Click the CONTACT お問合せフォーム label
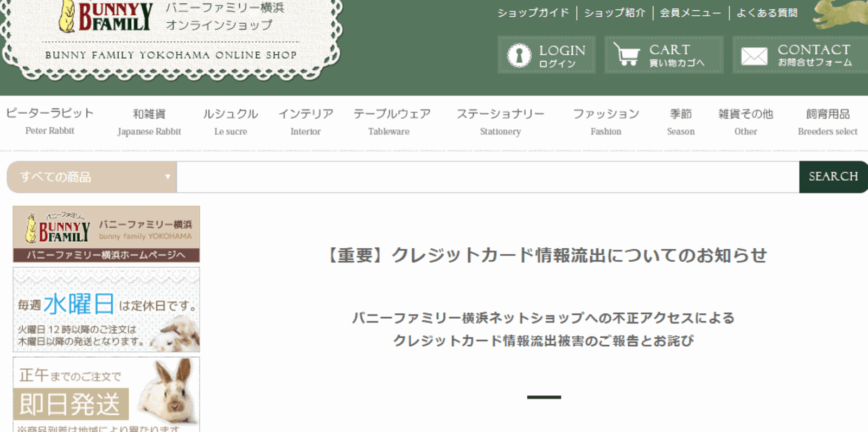Image resolution: width=868 pixels, height=432 pixels. [814, 55]
